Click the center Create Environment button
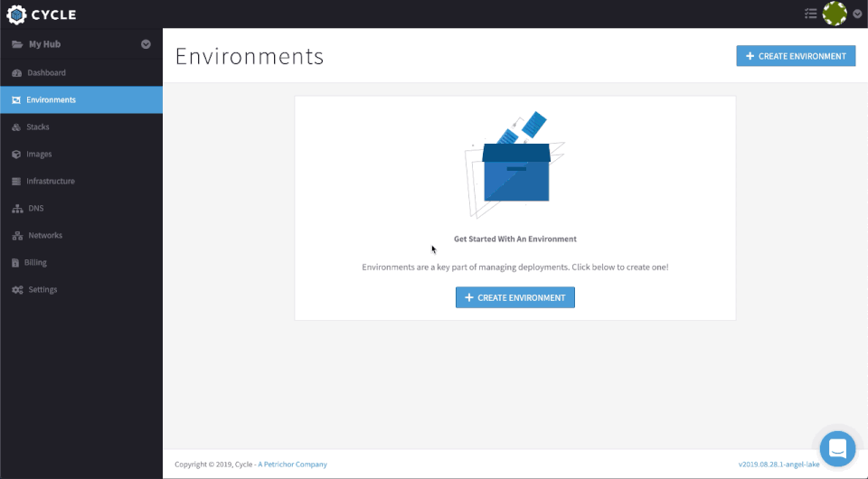Viewport: 868px width, 479px height. (x=514, y=297)
